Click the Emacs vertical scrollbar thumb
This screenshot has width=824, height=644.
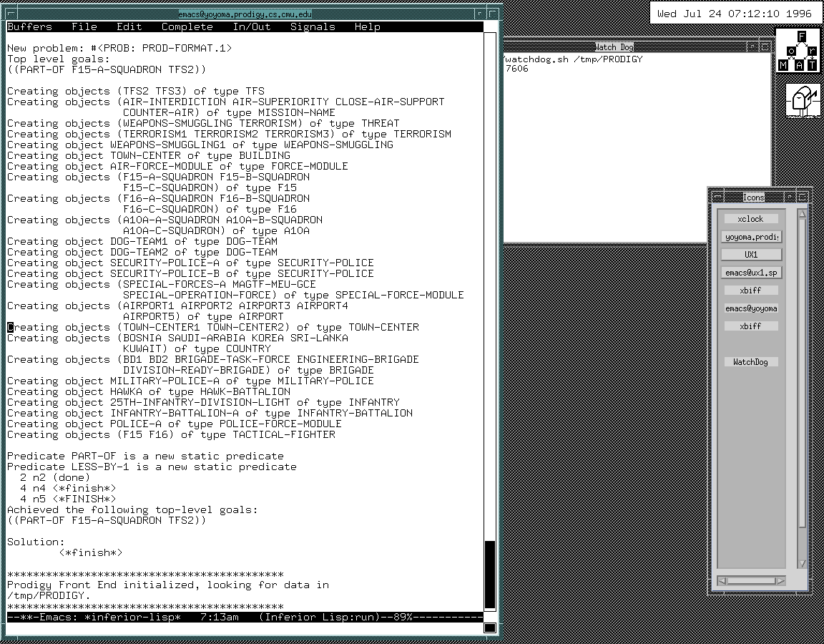[490, 572]
